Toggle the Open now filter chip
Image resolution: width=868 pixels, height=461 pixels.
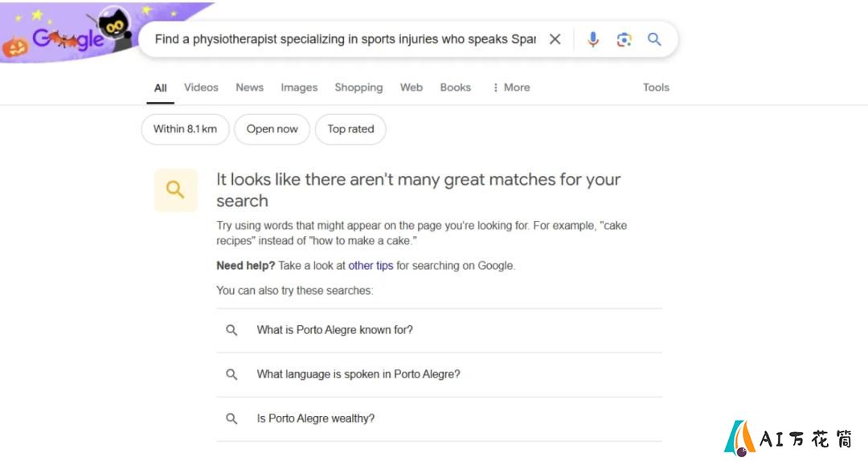pos(272,129)
